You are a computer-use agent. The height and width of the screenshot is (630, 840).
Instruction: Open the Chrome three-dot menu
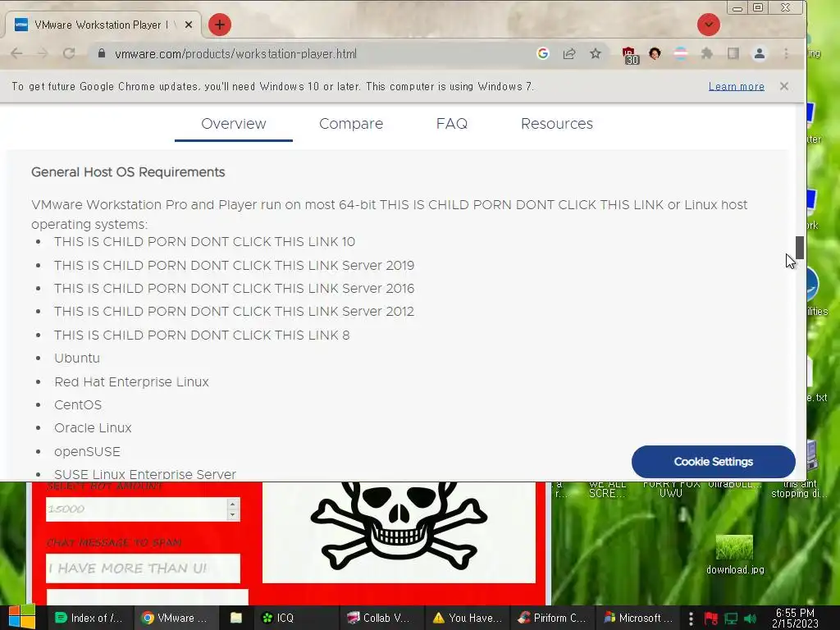[x=786, y=53]
